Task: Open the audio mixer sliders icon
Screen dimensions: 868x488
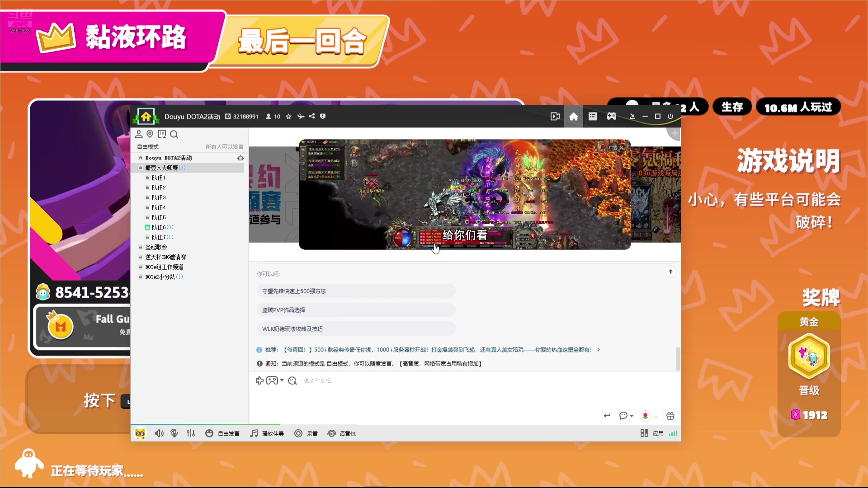Action: point(191,433)
